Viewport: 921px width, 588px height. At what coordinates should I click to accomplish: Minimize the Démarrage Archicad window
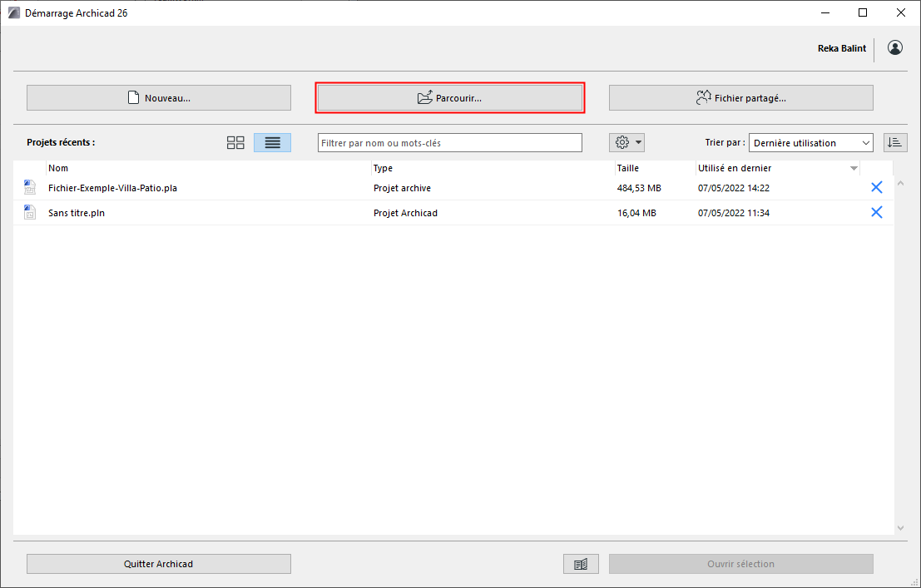[825, 13]
